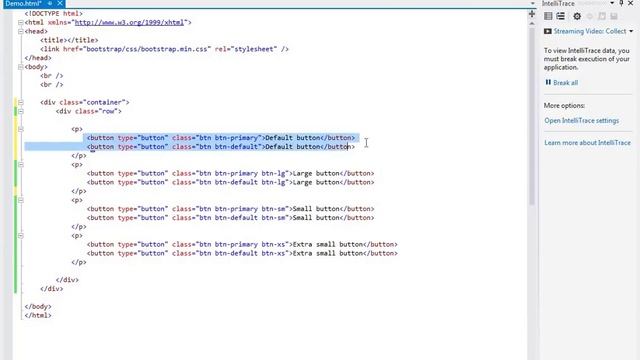Collapse the html element outline toggle
This screenshot has width=640, height=360.
pos(20,22)
